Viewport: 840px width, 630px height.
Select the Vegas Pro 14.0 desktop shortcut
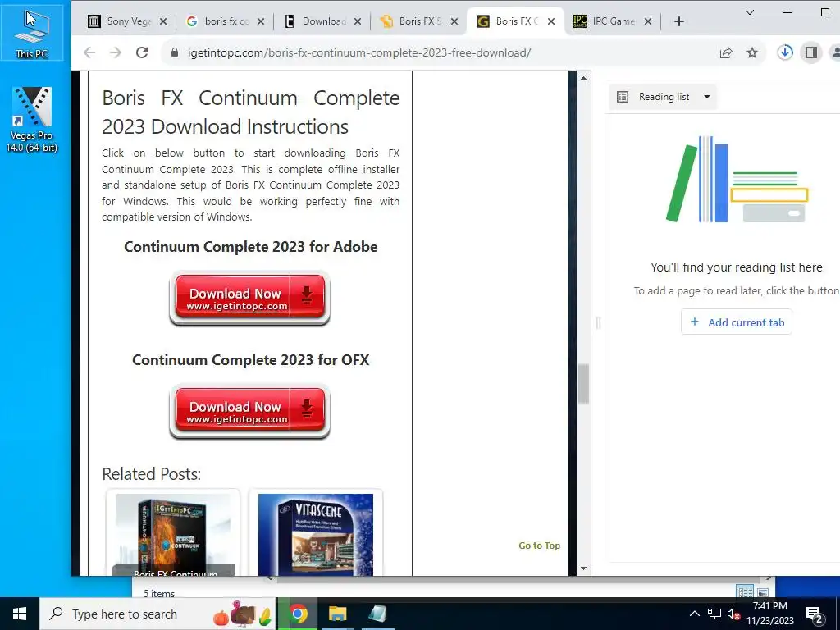(x=32, y=120)
